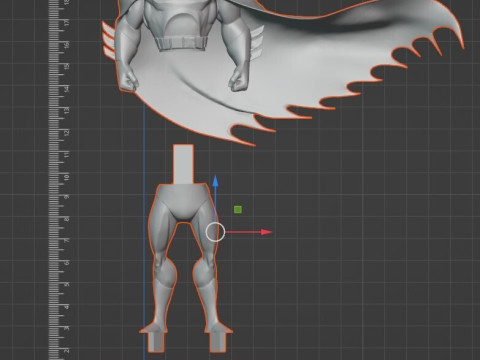Select the rectangular peg above the legs
Screen dimensions: 480x360
pos(183,164)
